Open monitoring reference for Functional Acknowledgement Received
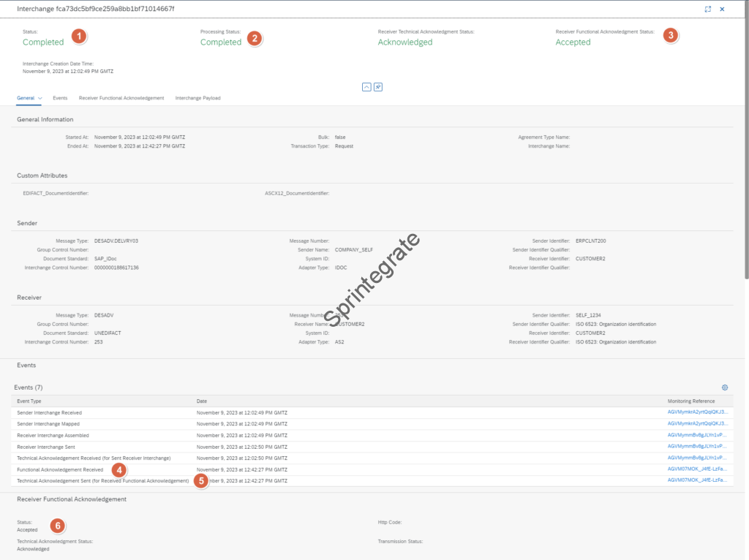This screenshot has height=560, width=749. tap(697, 469)
